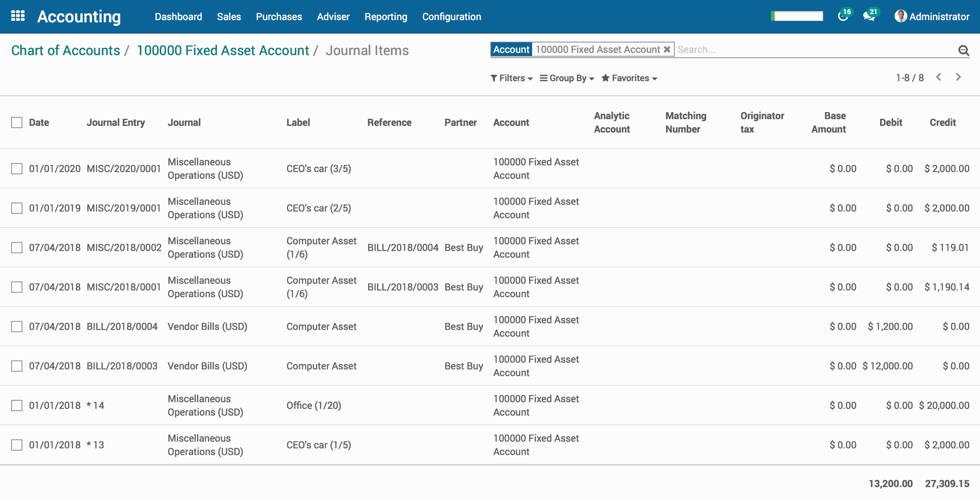Check the row BILL/2018/0004 checkbox
980x499 pixels.
[x=17, y=326]
